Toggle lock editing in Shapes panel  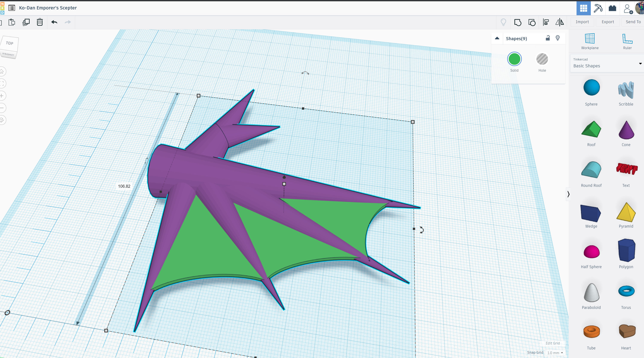click(548, 38)
